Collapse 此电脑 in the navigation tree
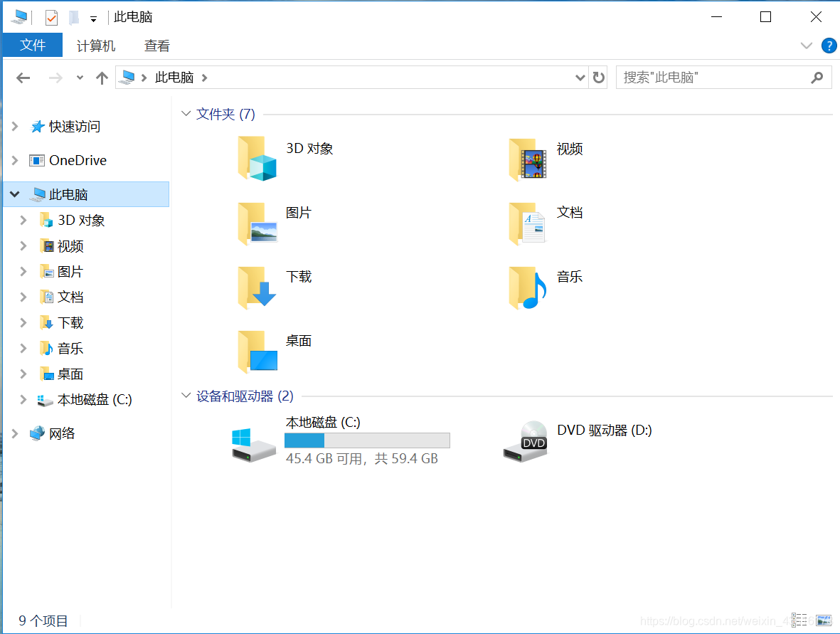840x634 pixels. click(15, 194)
